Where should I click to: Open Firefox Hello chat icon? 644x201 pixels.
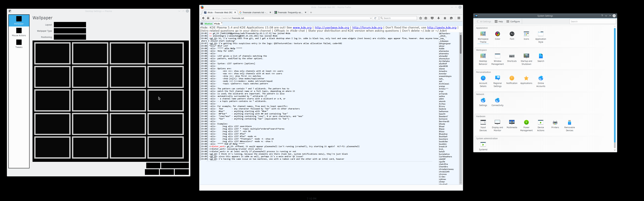451,18
